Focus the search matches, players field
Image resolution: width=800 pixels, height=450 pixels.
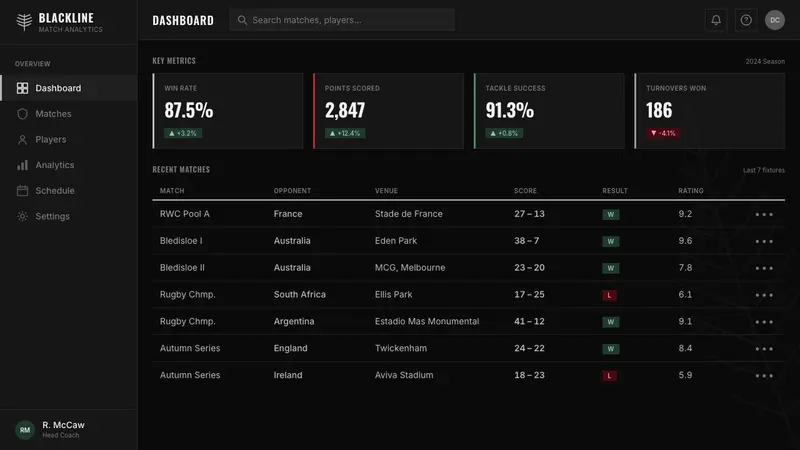[342, 20]
